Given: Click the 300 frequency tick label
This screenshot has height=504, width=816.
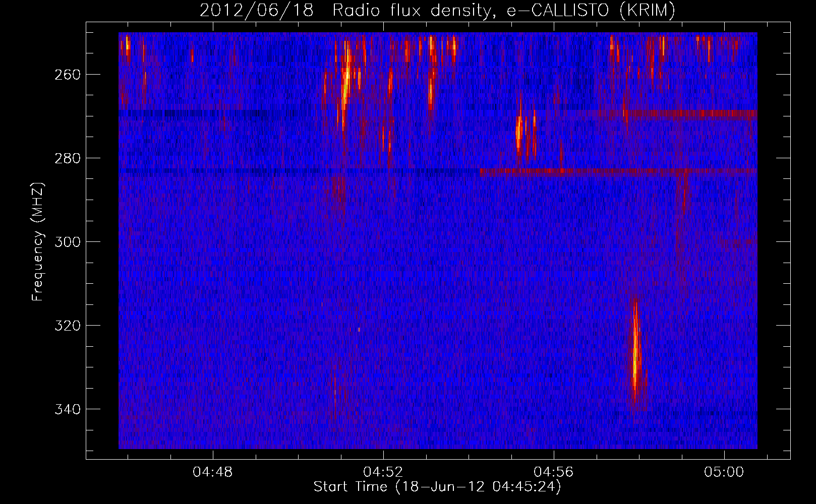Looking at the screenshot, I should (67, 242).
